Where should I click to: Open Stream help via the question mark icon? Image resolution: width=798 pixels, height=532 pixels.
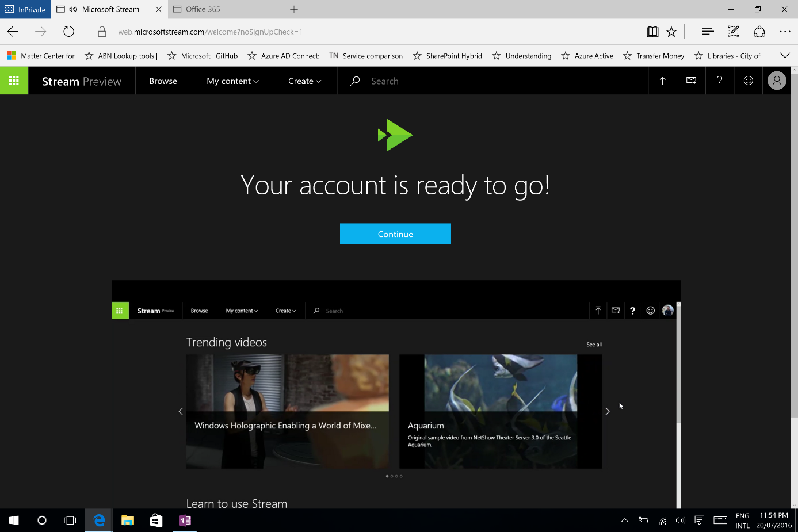pos(719,81)
